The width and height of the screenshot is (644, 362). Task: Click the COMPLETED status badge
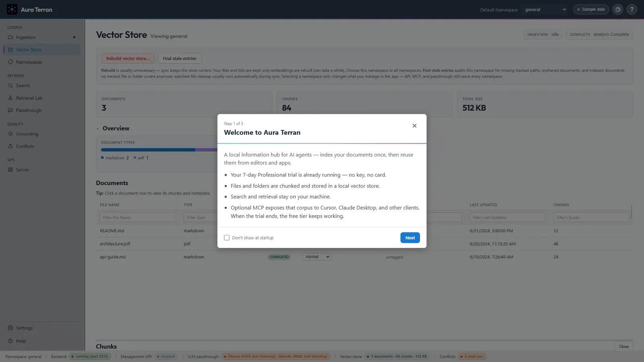pyautogui.click(x=279, y=257)
